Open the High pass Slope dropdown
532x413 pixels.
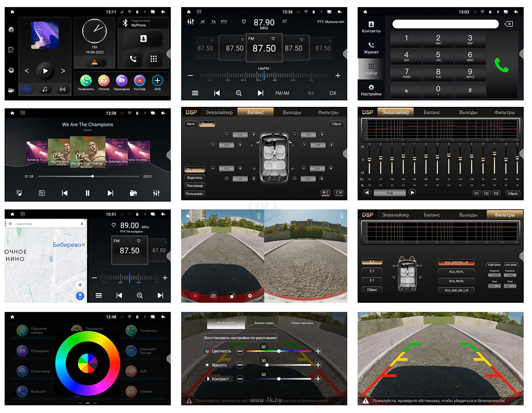coord(494,286)
